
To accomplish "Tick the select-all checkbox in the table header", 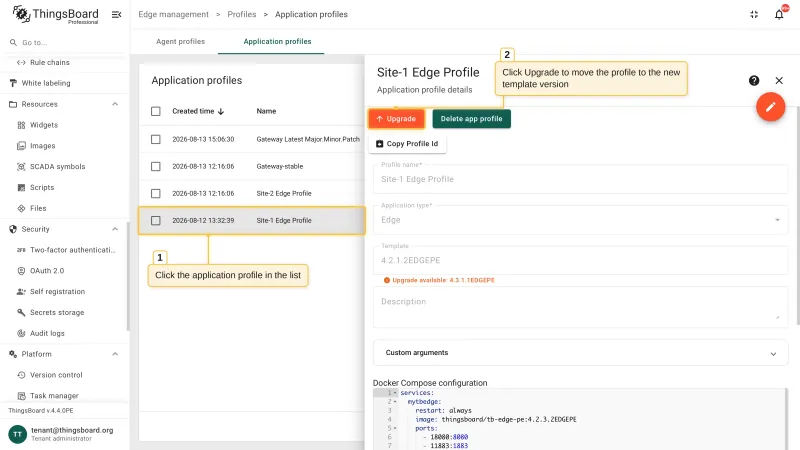I will [156, 111].
